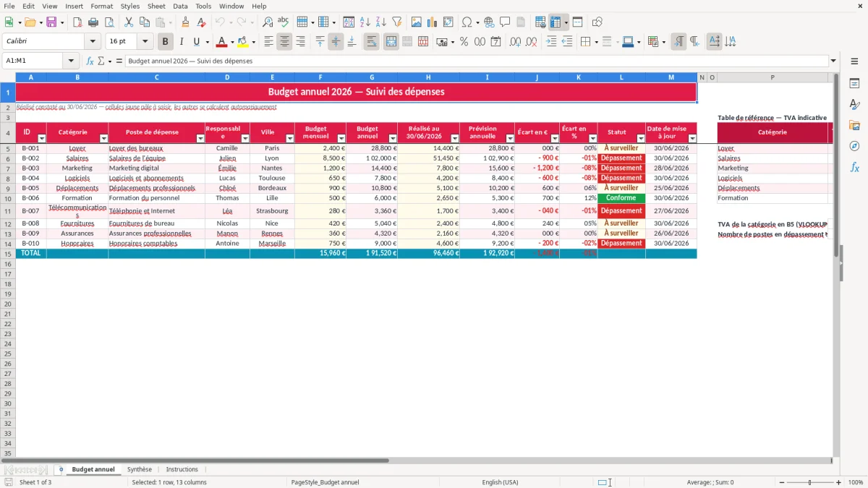Open the borders dropdown arrow
The width and height of the screenshot is (868, 488).
coord(597,42)
